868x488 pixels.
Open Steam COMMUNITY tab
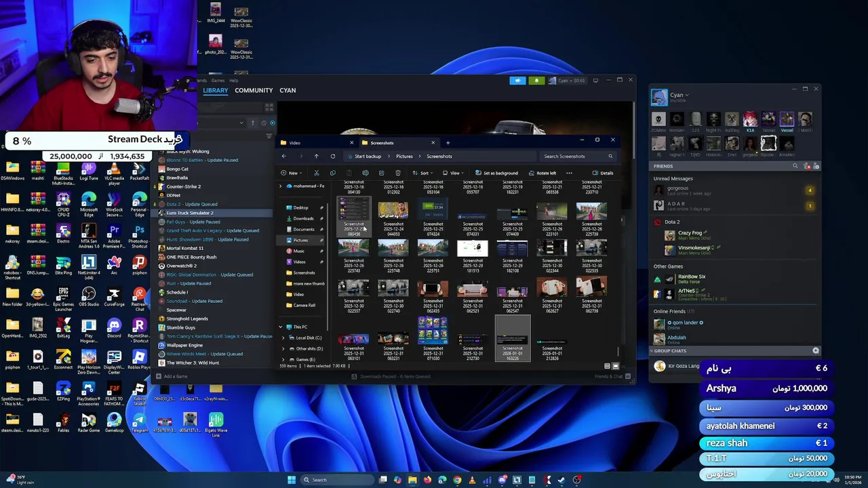(254, 90)
